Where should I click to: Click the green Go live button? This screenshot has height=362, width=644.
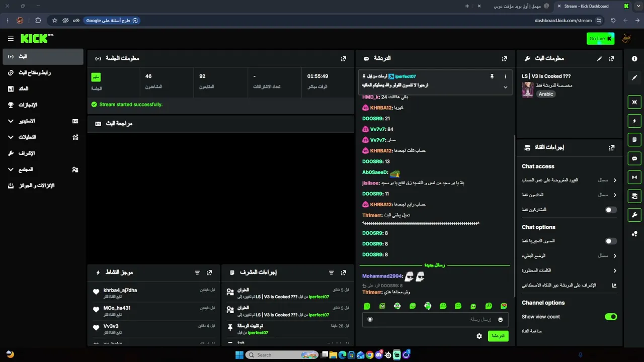click(600, 39)
